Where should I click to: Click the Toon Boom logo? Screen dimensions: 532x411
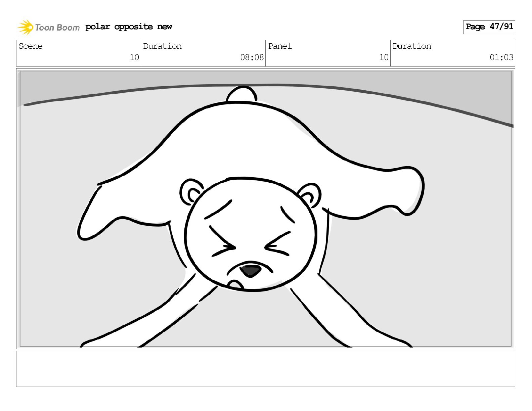pyautogui.click(x=49, y=27)
